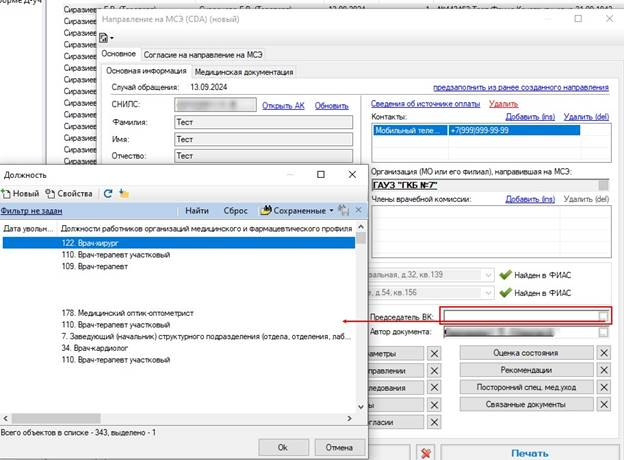Click the Открыть АК link

283,105
